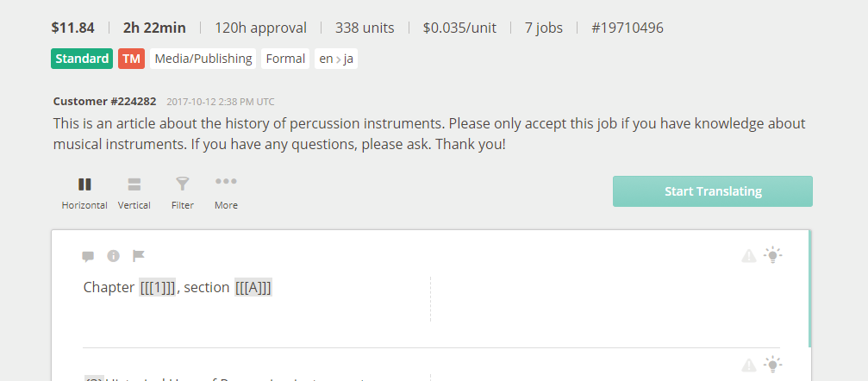This screenshot has height=381, width=868.
Task: Show lightbulb suggestions for first segment
Action: 773,255
